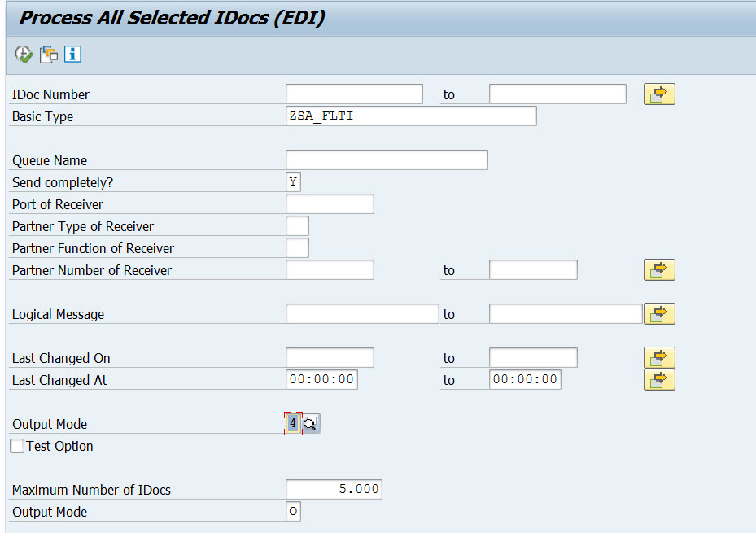Click the IDoc Number upper limit field

pyautogui.click(x=557, y=94)
